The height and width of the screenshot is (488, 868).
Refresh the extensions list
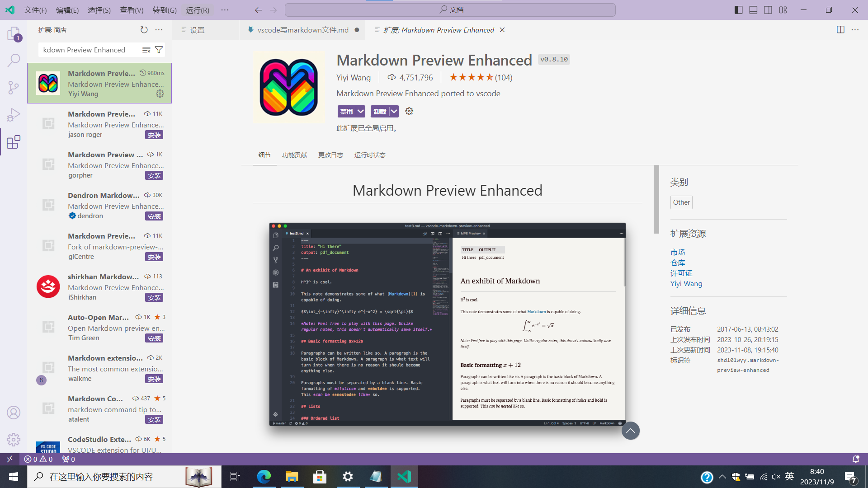pos(144,29)
